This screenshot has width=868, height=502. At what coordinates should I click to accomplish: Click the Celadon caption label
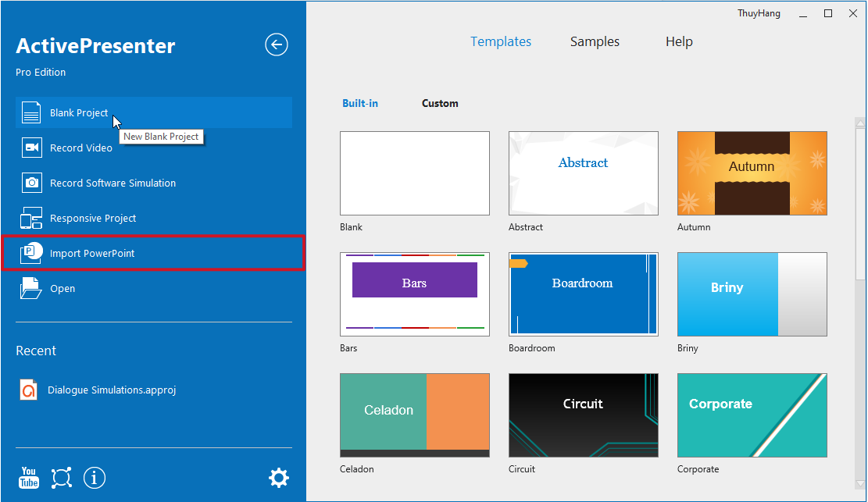click(x=357, y=468)
